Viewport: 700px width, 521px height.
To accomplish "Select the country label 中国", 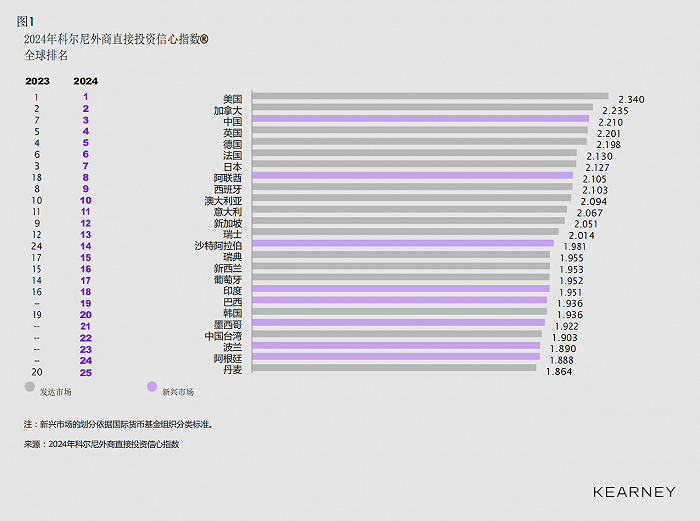I will click(233, 121).
